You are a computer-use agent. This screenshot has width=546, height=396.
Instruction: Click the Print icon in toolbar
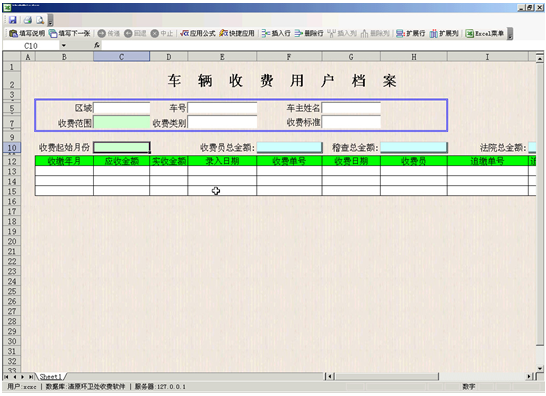28,20
